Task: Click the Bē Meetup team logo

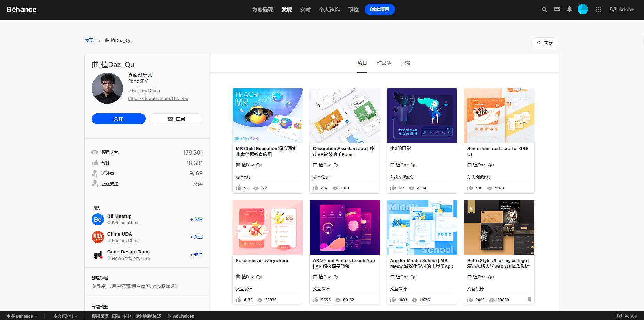Action: pyautogui.click(x=98, y=219)
